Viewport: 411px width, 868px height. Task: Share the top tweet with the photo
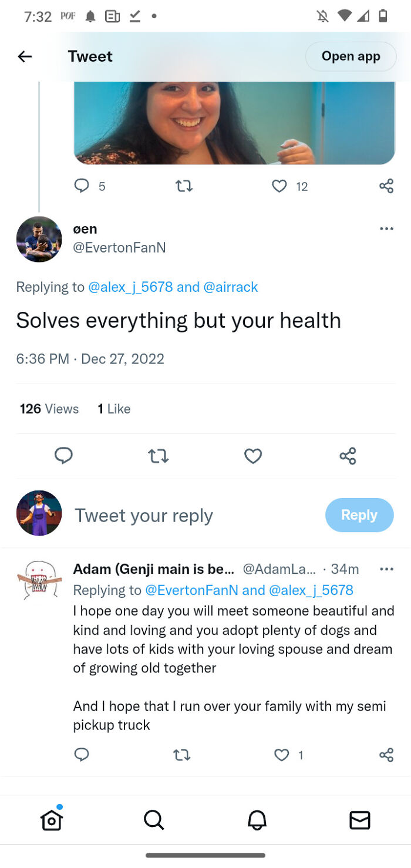(x=386, y=186)
